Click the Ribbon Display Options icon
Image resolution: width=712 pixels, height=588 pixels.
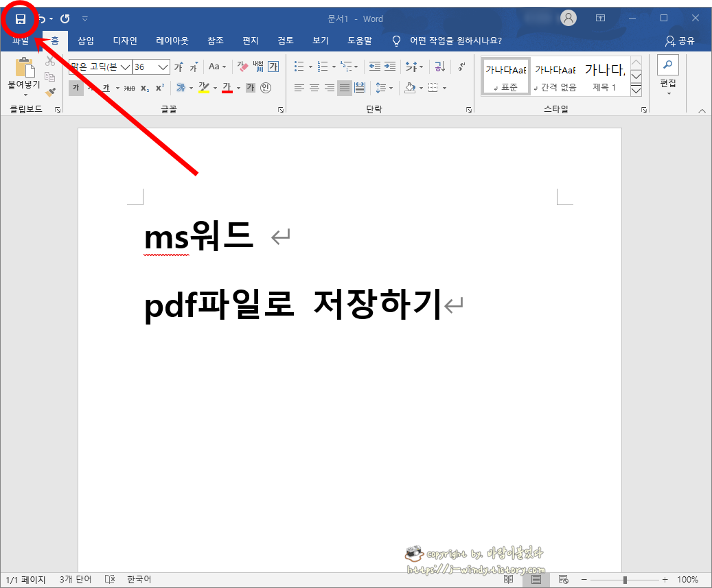600,18
